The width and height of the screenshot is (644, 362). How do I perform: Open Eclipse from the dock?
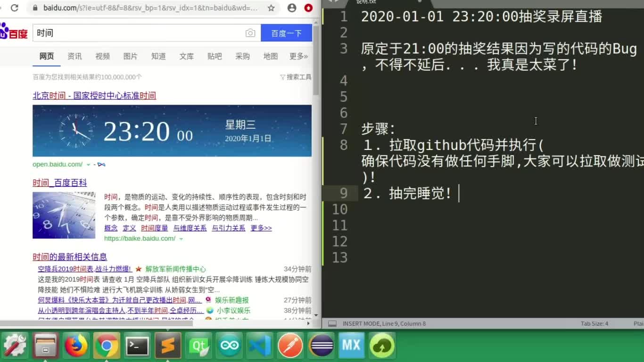click(x=321, y=346)
